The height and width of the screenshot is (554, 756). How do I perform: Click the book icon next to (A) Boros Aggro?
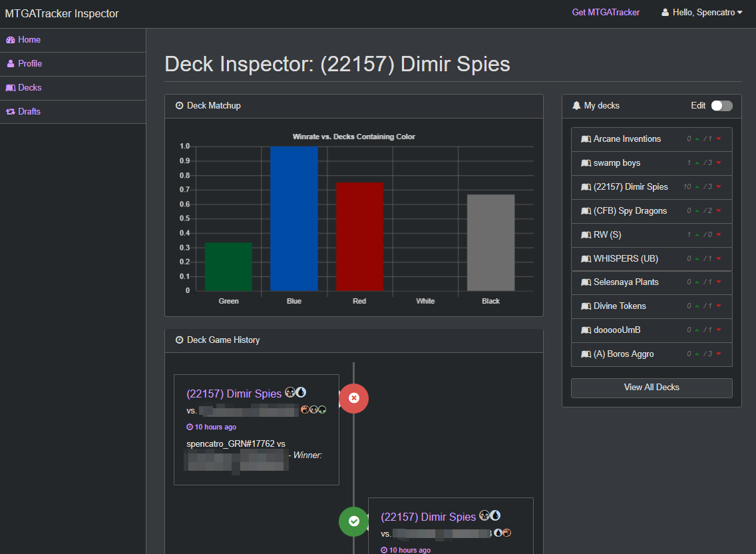coord(586,354)
